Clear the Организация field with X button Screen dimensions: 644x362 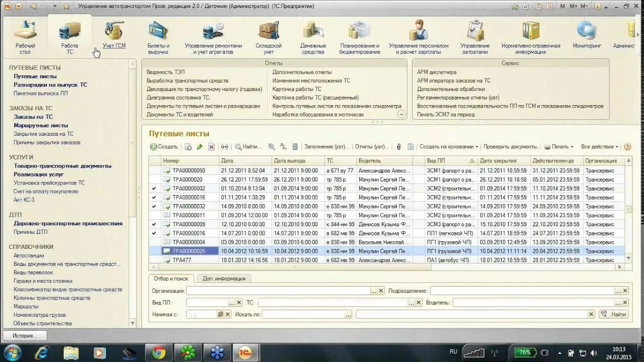381,291
